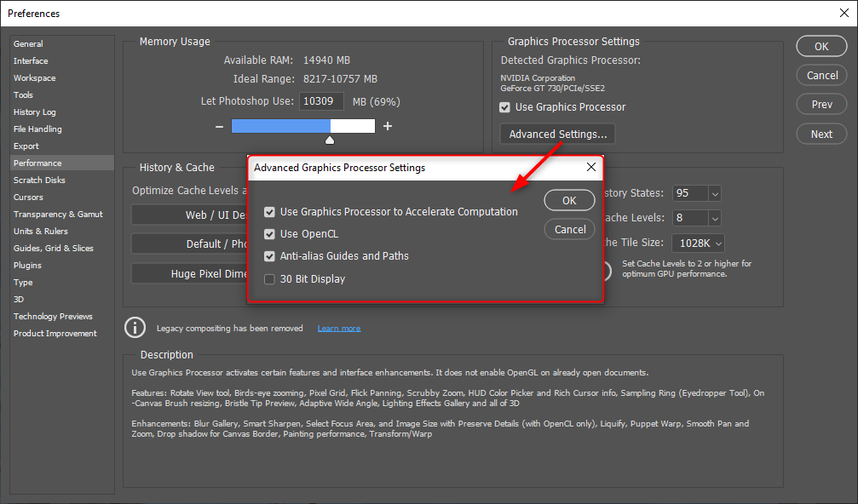Switch to the Scratch Disks preferences section
858x504 pixels.
[39, 180]
